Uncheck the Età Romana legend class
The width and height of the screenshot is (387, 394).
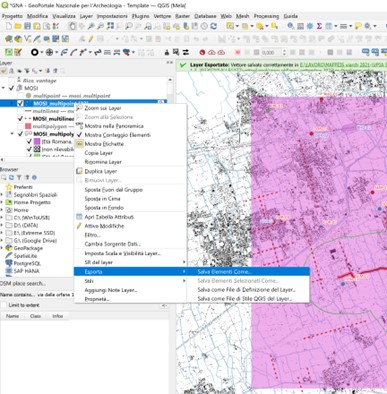tap(29, 142)
